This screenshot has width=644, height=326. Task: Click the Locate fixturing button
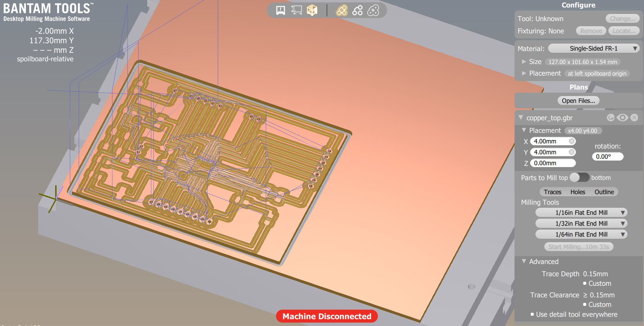(624, 31)
